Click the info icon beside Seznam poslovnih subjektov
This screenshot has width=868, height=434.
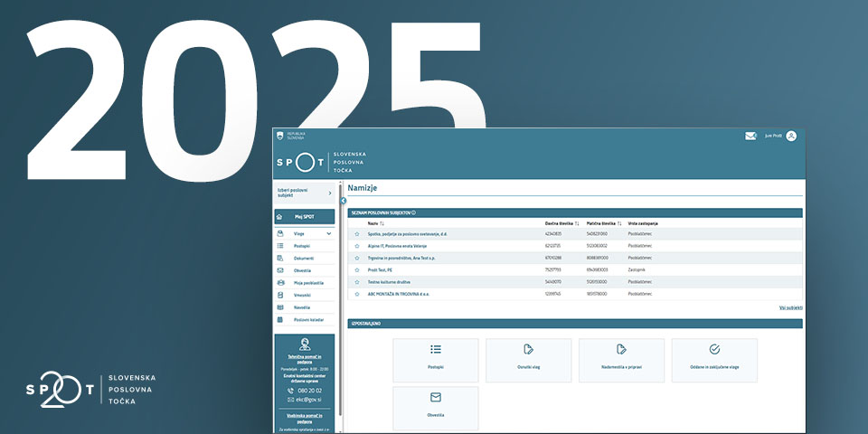point(413,212)
